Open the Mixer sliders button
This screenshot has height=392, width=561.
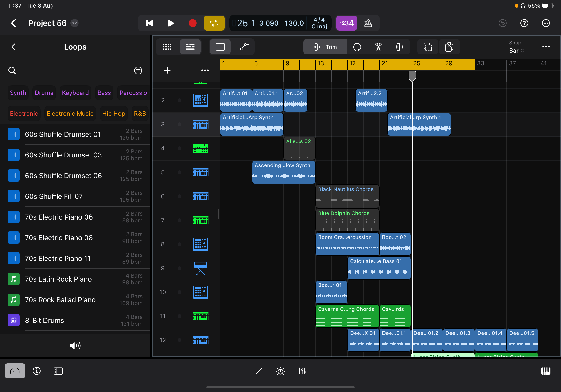click(x=302, y=371)
